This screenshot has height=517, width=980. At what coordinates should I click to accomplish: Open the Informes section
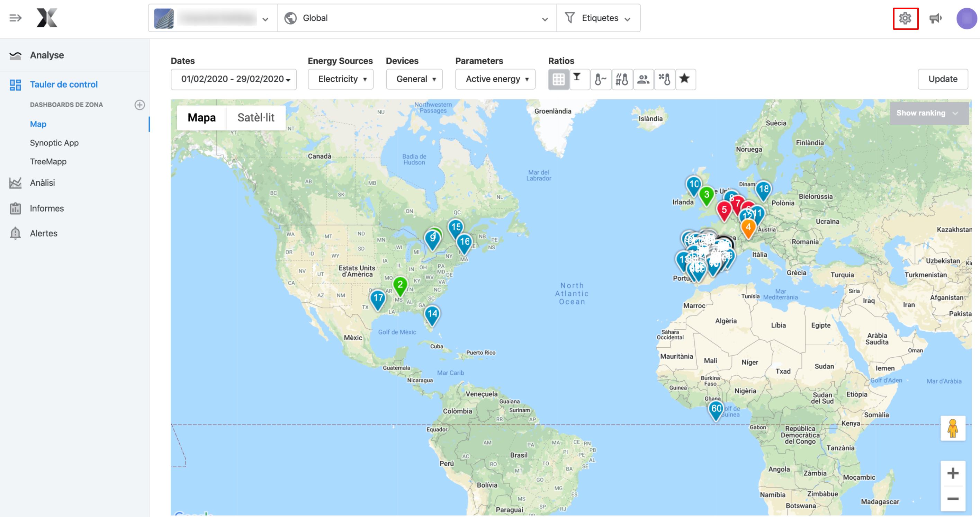point(47,208)
